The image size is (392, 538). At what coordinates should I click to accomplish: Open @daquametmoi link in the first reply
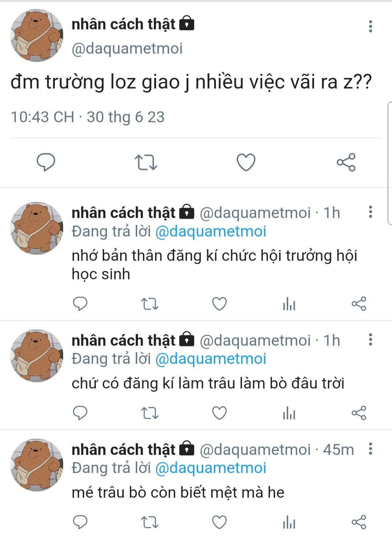211,231
